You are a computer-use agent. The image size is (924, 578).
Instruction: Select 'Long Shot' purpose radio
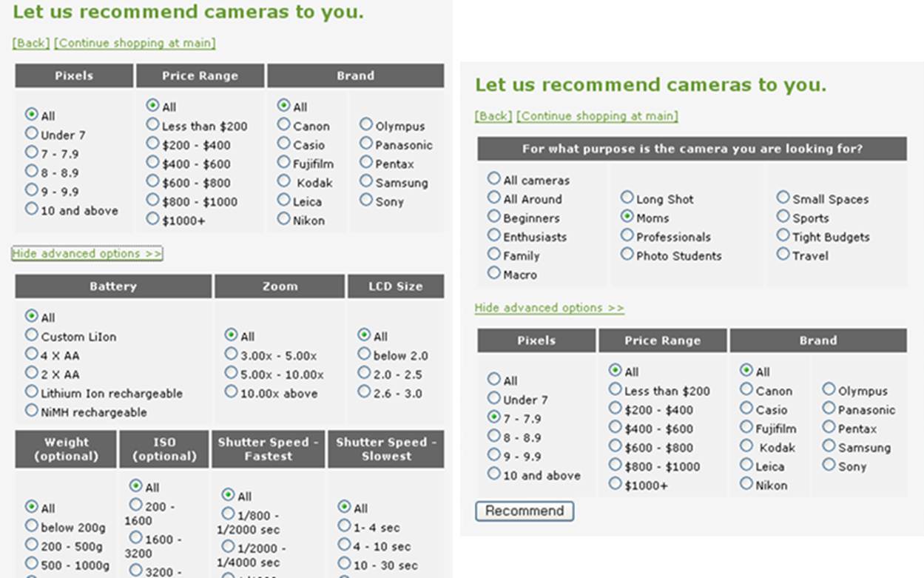tap(627, 198)
